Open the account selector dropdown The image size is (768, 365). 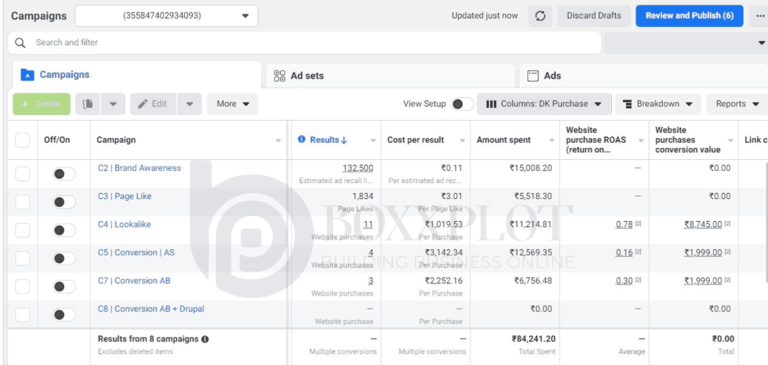click(x=167, y=16)
